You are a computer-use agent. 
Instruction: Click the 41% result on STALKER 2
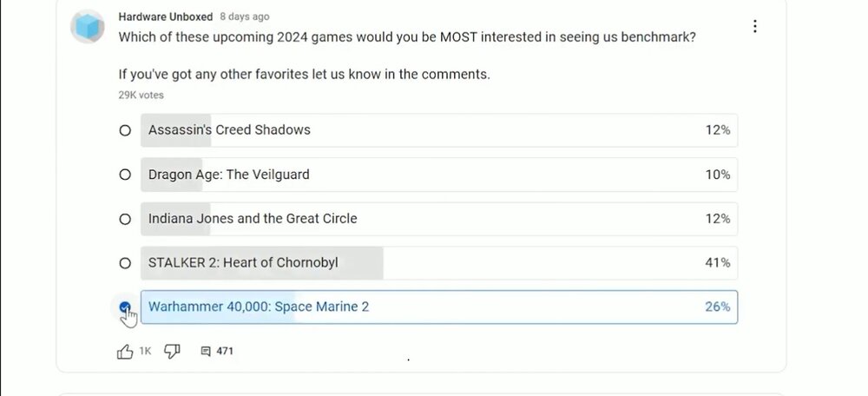717,263
